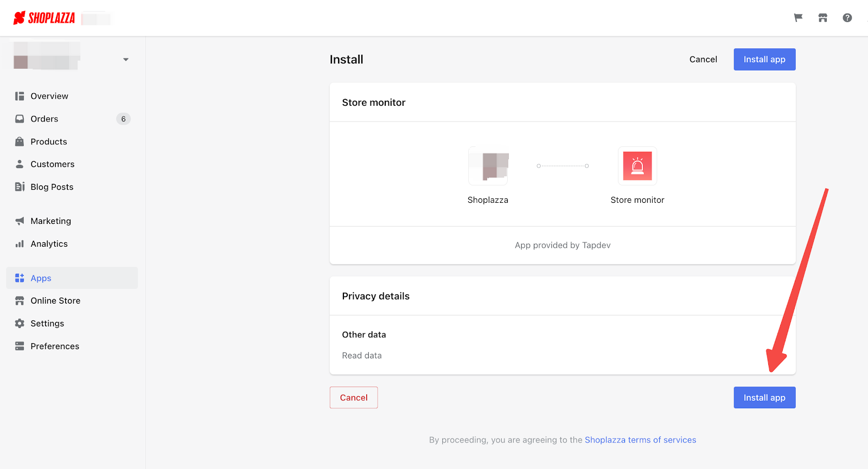Click the Products bag icon
Screen dimensions: 868x469
(x=20, y=142)
